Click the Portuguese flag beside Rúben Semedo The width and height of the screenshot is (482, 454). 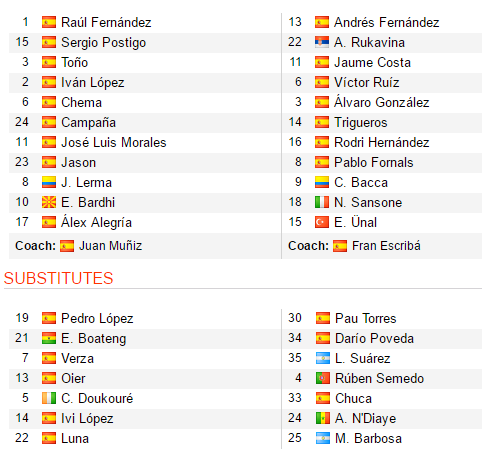coord(323,378)
